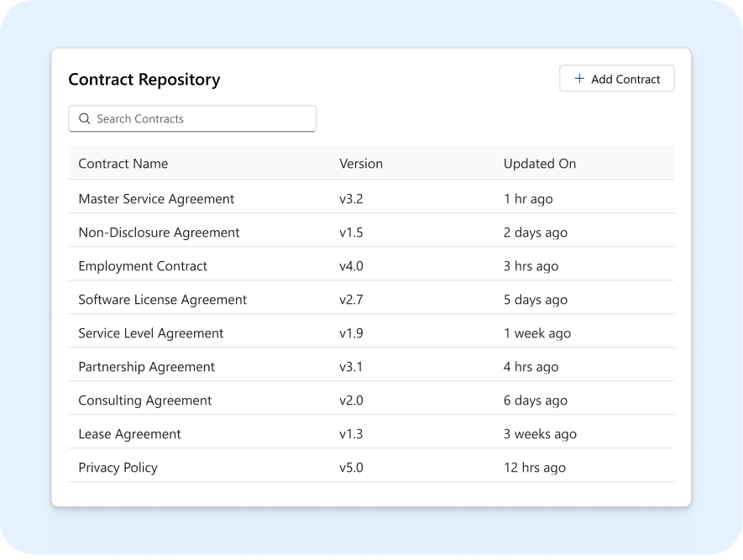Focus the Search Contracts input field
Image resolution: width=743 pixels, height=560 pixels.
point(192,118)
